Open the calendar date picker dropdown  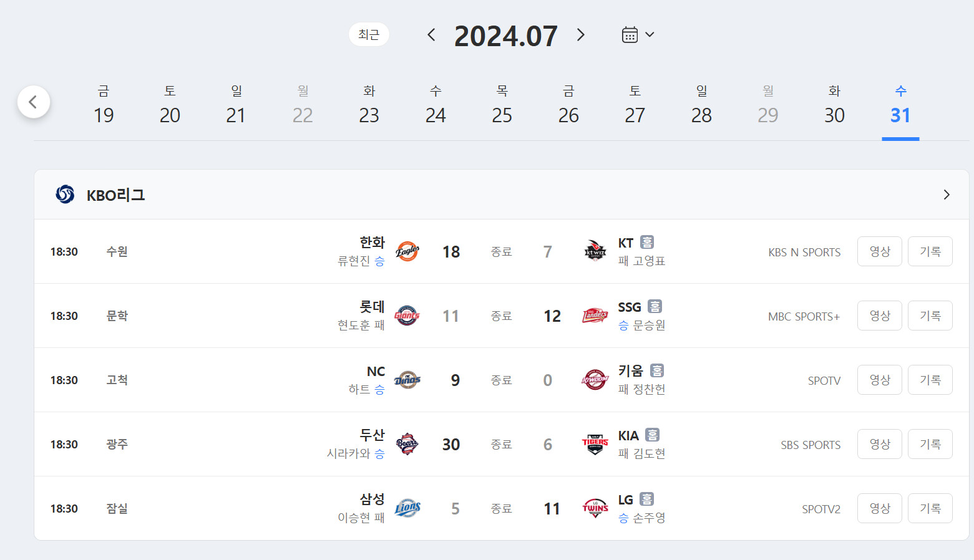pyautogui.click(x=638, y=35)
